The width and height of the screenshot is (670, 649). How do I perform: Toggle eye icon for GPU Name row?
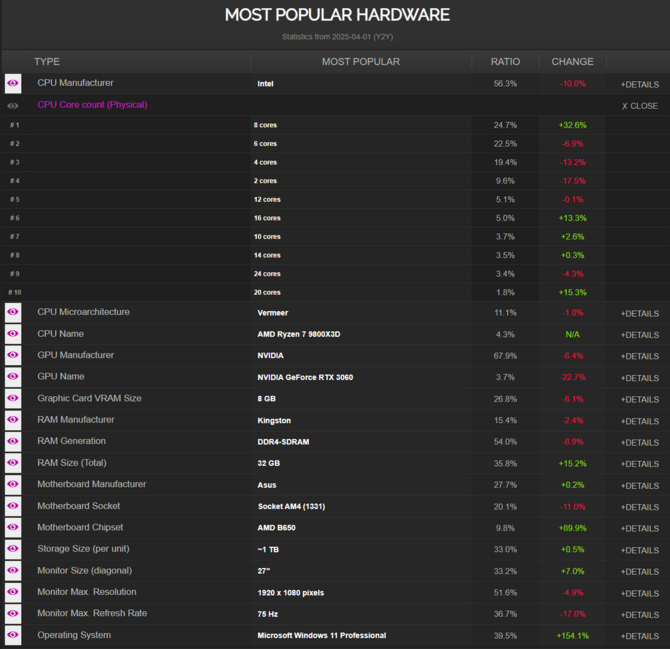tap(13, 377)
